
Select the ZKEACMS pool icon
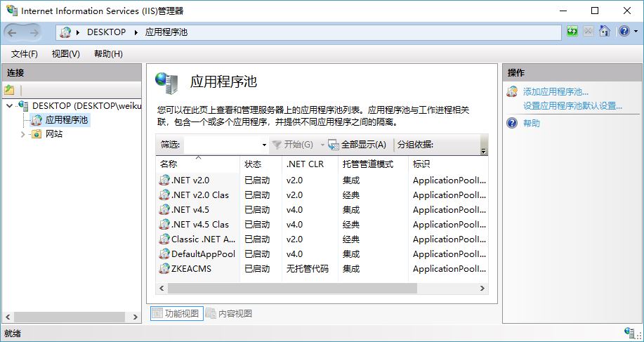164,268
